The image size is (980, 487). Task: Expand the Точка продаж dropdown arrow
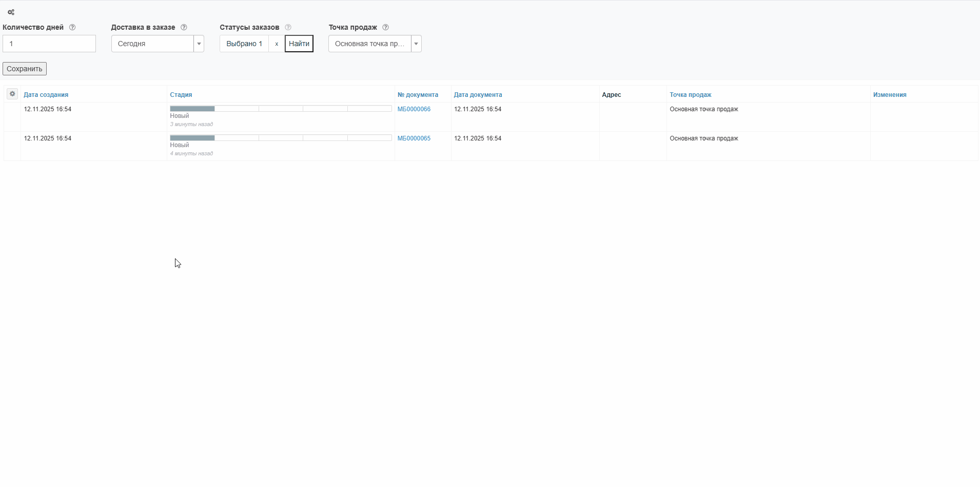tap(416, 44)
